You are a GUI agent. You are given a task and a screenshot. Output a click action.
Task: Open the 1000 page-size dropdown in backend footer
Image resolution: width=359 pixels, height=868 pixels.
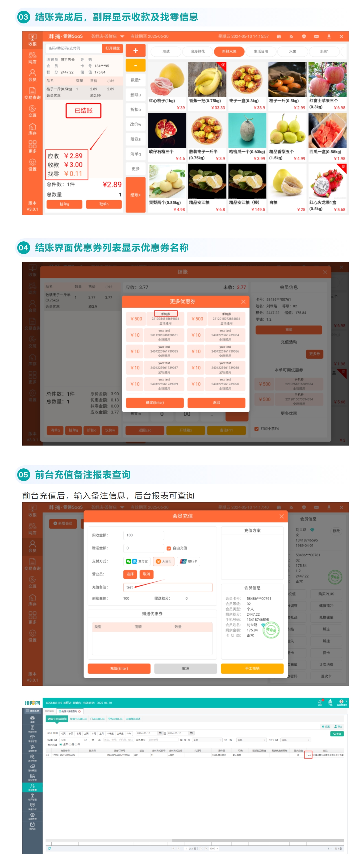(214, 849)
